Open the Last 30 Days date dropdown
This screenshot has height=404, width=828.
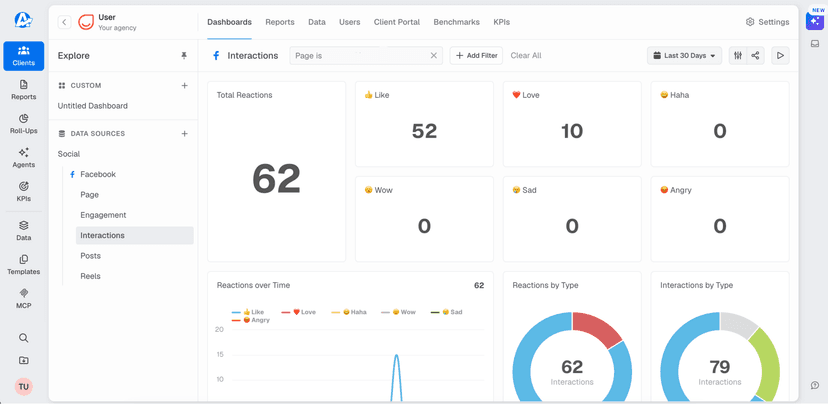pos(684,55)
